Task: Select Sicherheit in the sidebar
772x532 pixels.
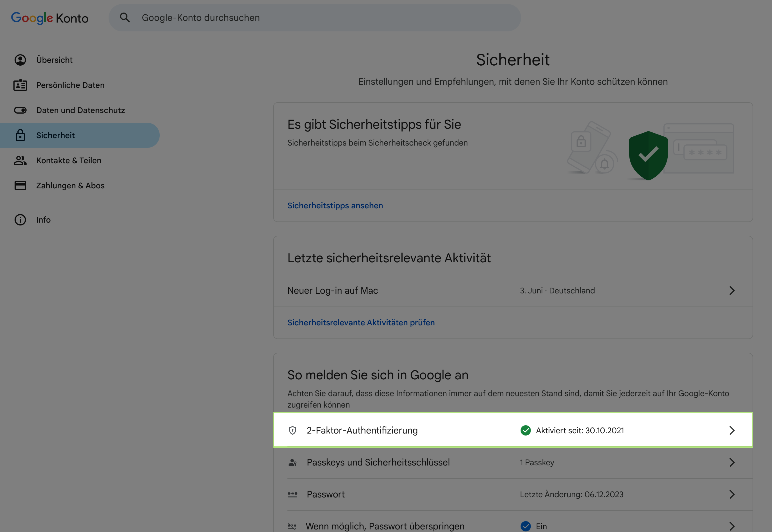Action: tap(55, 135)
